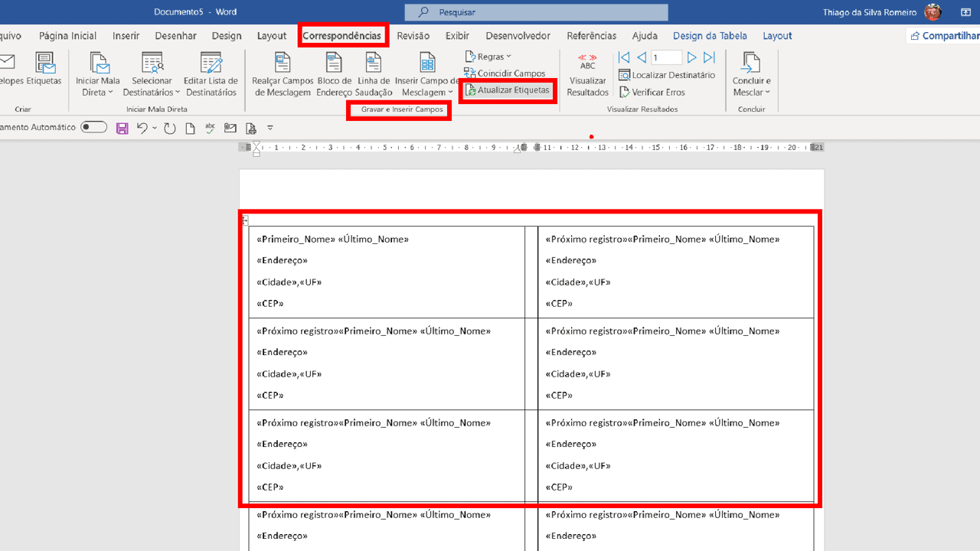The height and width of the screenshot is (551, 980).
Task: Click «Primeiro_Nome» field in first label
Action: click(x=296, y=239)
